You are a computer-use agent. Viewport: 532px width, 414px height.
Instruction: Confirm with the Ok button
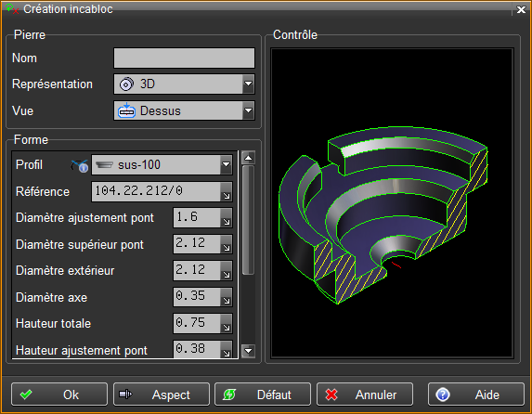[59, 395]
